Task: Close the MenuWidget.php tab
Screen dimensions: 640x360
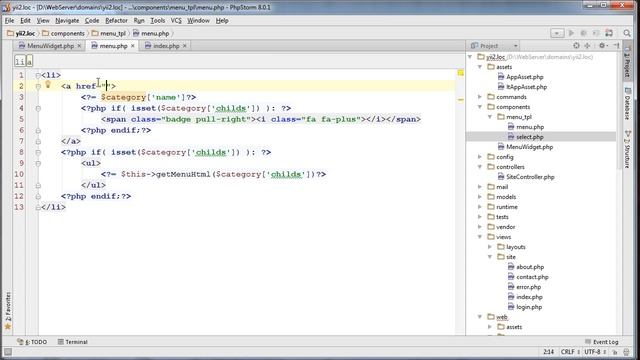Action: pos(79,46)
